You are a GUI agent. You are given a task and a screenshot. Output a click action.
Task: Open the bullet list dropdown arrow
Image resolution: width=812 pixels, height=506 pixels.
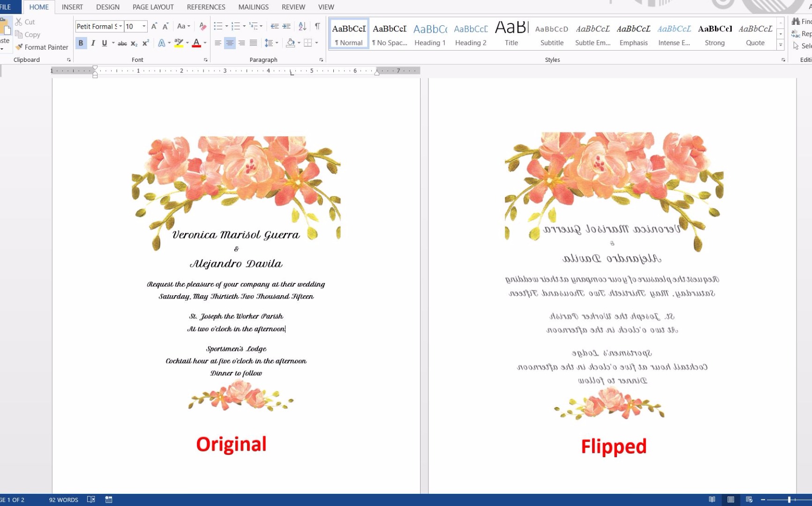point(226,26)
